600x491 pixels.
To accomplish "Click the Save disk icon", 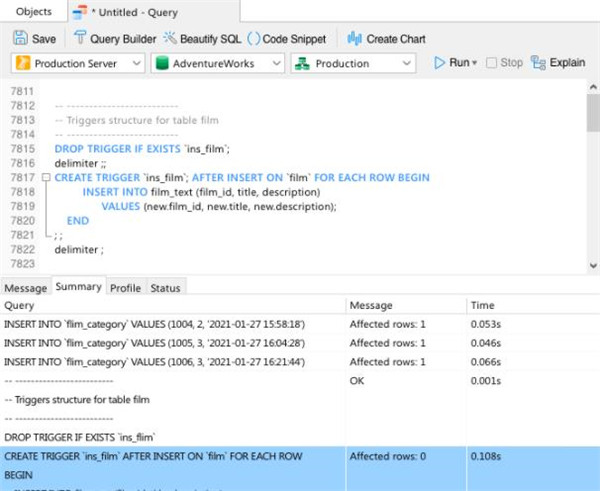I will pyautogui.click(x=20, y=38).
